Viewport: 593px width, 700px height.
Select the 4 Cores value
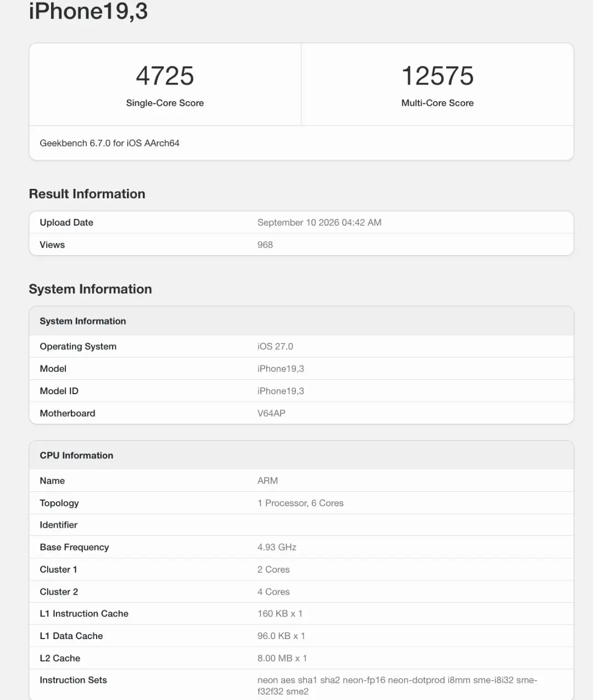(273, 592)
